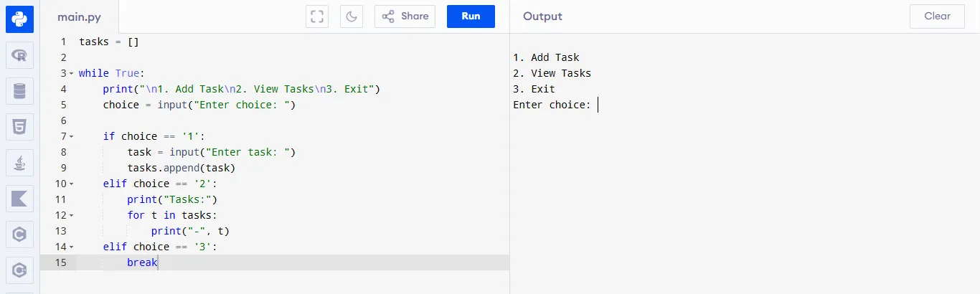Open the Kotlin compiler icon in sidebar

(19, 199)
